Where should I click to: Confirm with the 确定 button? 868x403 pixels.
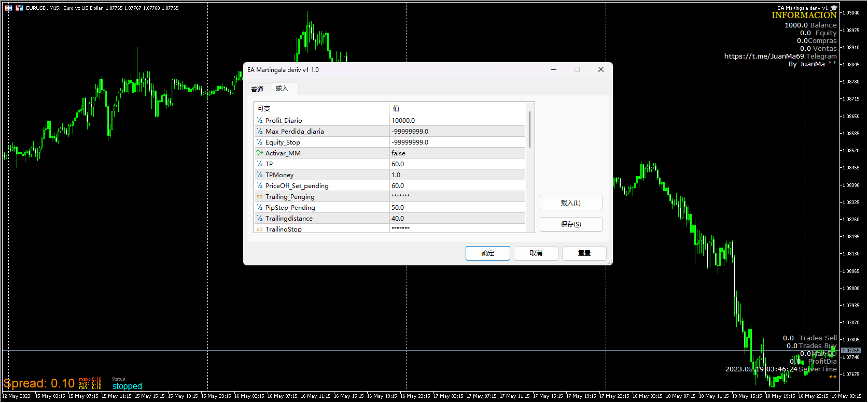click(x=487, y=253)
